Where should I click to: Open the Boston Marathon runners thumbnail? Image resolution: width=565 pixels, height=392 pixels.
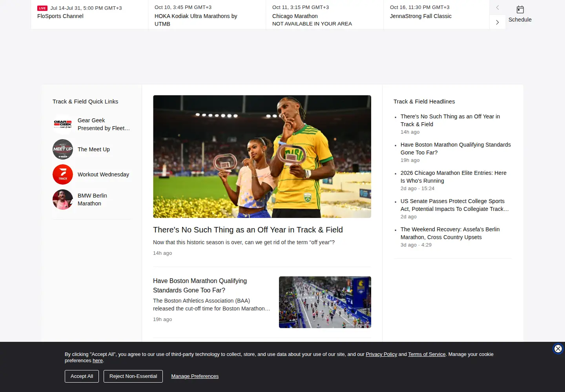pos(325,302)
